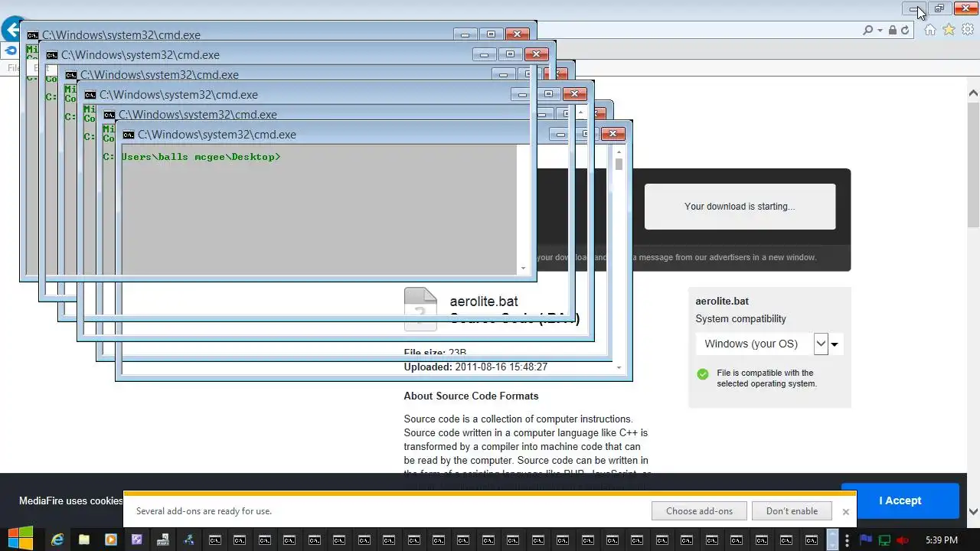
Task: Go back with Internet Explorer's back arrow
Action: click(x=11, y=31)
